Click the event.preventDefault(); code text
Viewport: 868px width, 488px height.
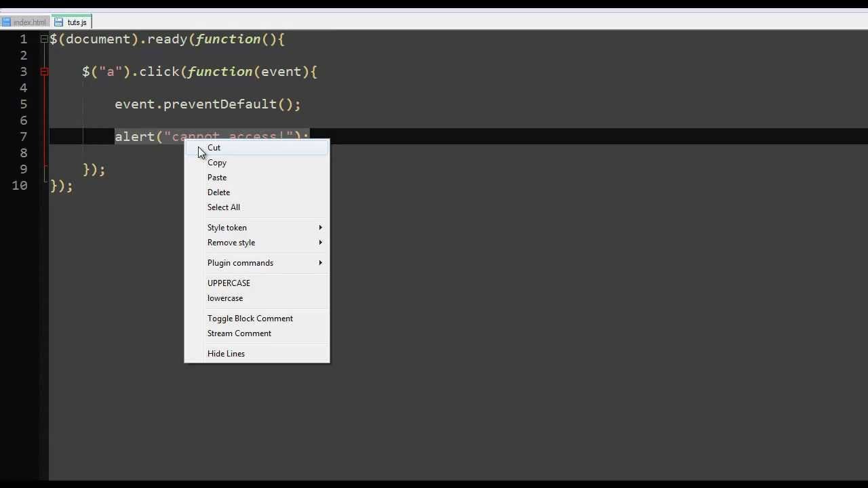[x=208, y=104]
